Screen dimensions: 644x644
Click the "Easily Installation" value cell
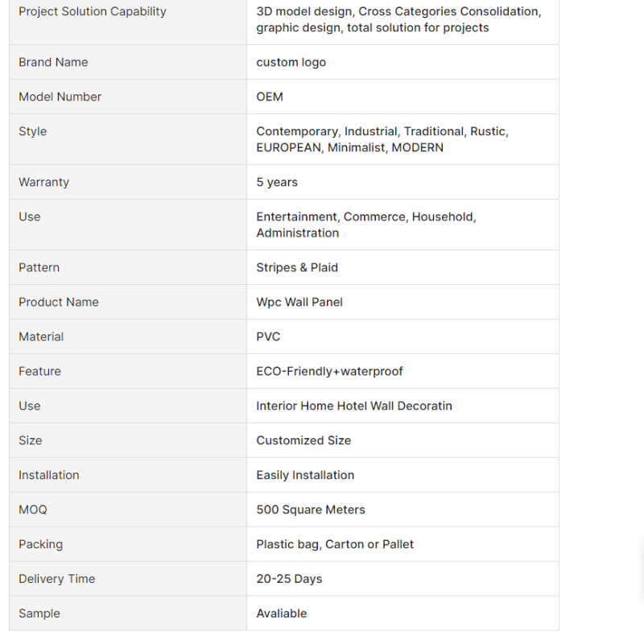(x=305, y=475)
